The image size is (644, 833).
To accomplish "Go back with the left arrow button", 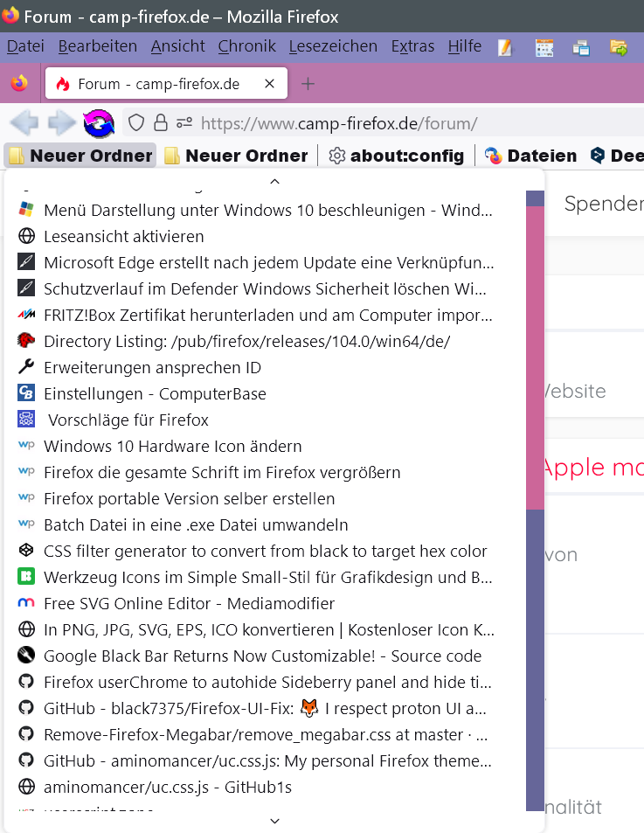I will point(24,123).
